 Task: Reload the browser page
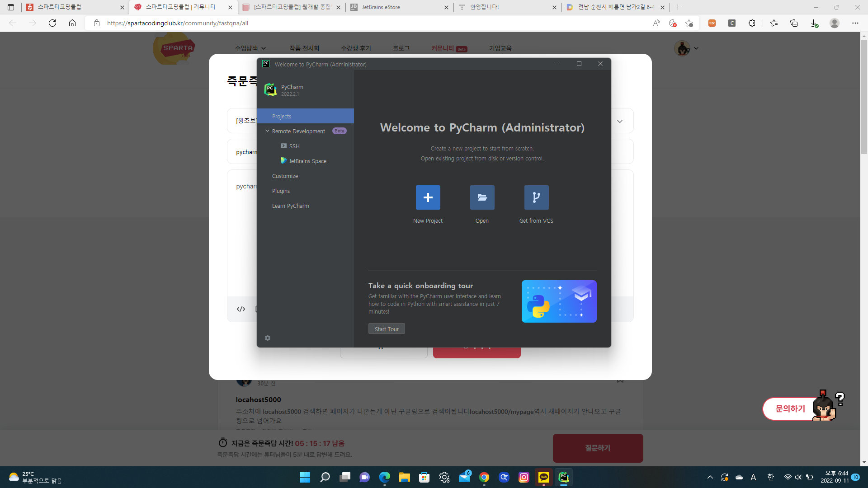pyautogui.click(x=52, y=23)
